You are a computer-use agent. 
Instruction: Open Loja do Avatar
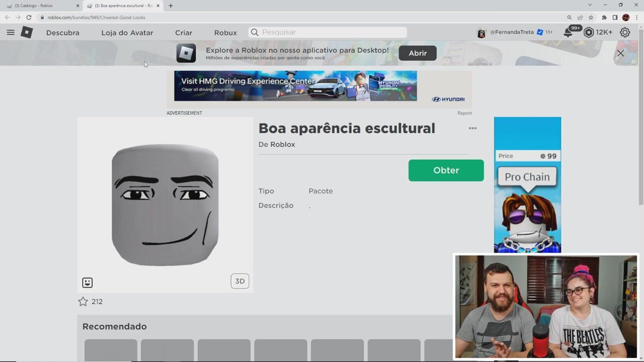(127, 33)
